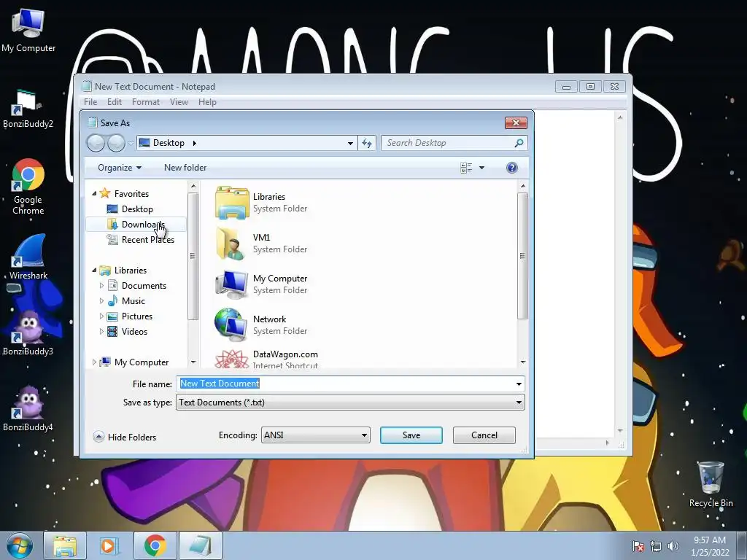Viewport: 747px width, 560px height.
Task: Click the taskbar clock
Action: (x=710, y=545)
